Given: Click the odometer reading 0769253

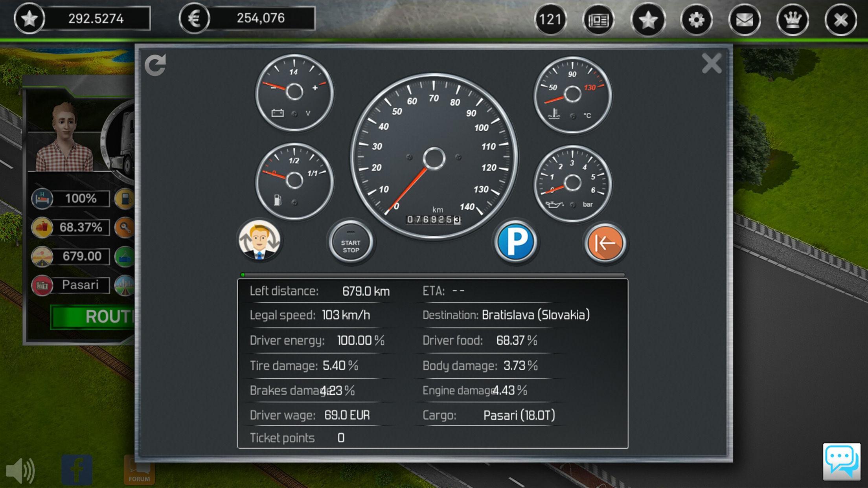Looking at the screenshot, I should pyautogui.click(x=433, y=220).
